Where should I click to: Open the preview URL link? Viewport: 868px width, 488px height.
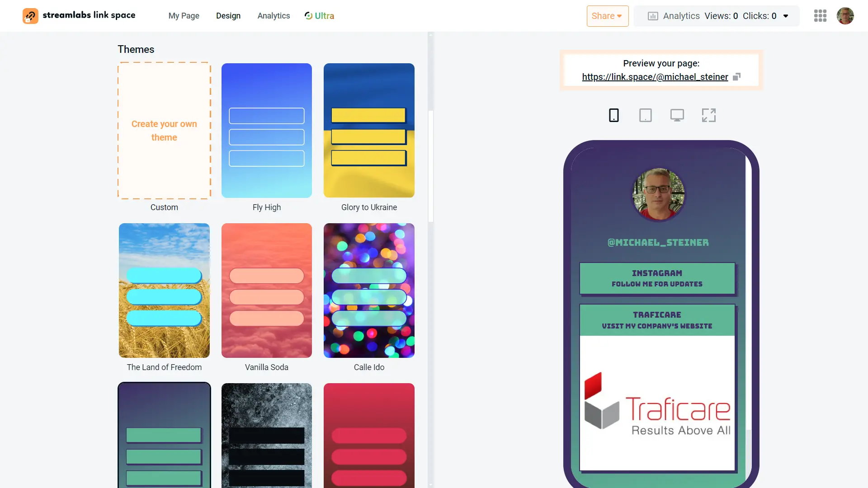click(x=655, y=77)
